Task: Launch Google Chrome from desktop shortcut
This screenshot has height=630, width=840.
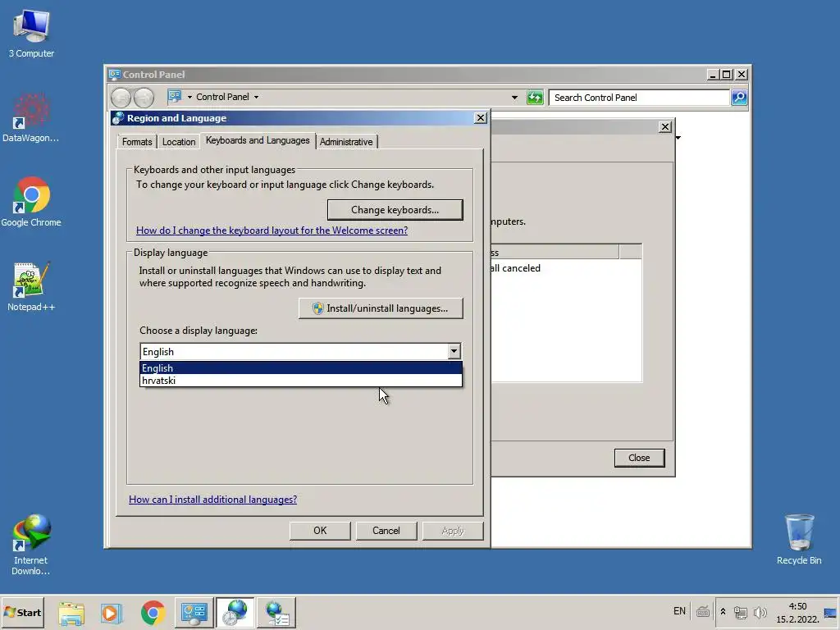Action: [31, 202]
